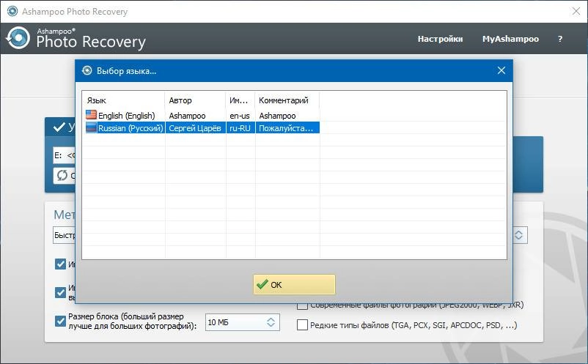Toggle the Современные файлы фотографий checkbox

[x=302, y=306]
